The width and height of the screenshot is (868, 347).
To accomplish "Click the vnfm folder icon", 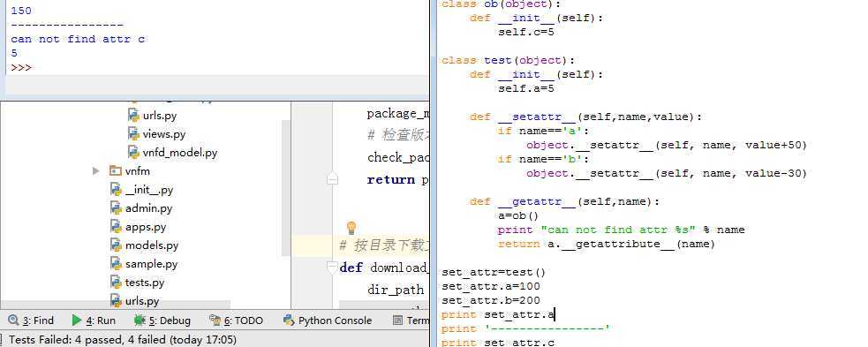I will (x=115, y=171).
